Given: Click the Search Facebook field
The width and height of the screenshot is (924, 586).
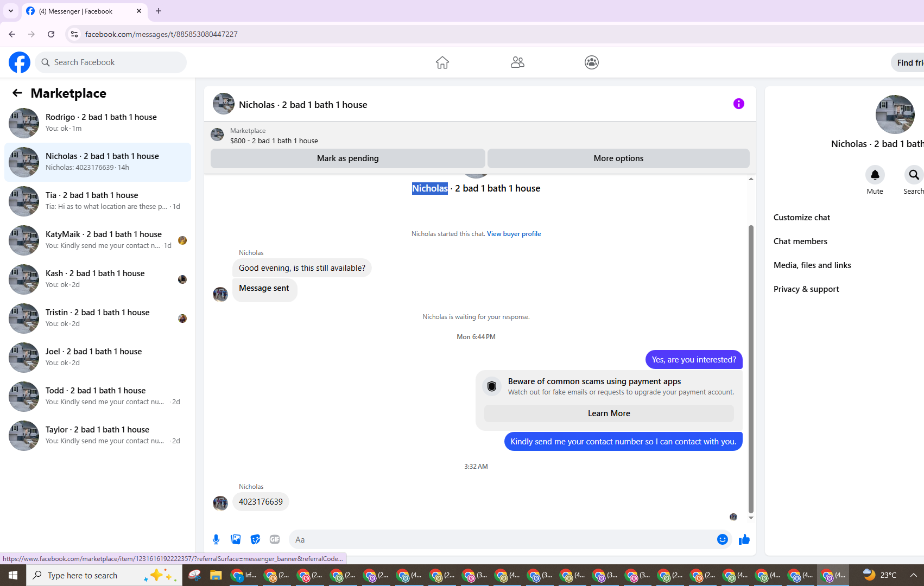Looking at the screenshot, I should tap(111, 62).
